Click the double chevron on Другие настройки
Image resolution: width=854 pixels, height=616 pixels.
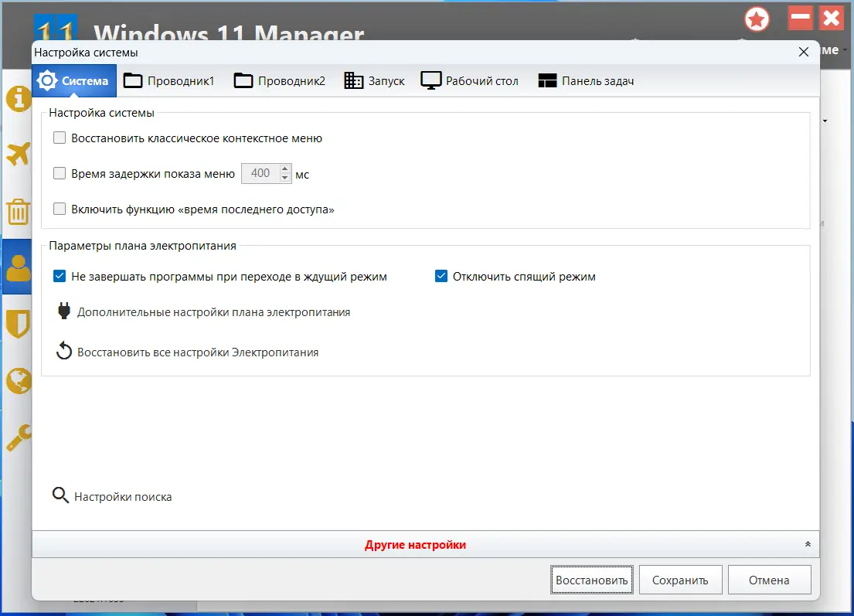(x=808, y=544)
